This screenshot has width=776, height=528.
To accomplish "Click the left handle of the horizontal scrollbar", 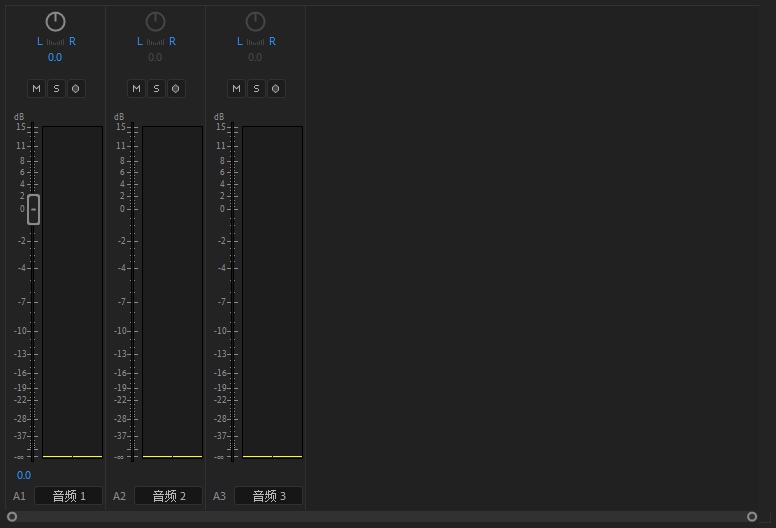I will pos(12,517).
